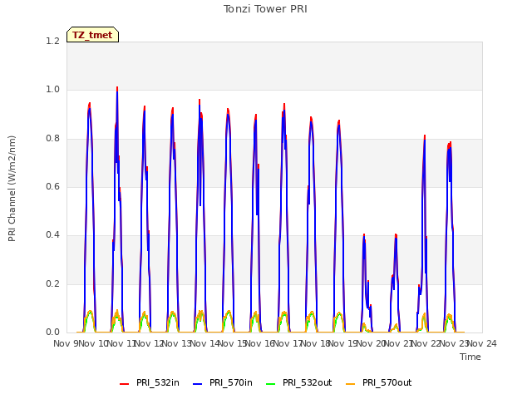Click the highest peak reaching above 1.0

[x=117, y=89]
